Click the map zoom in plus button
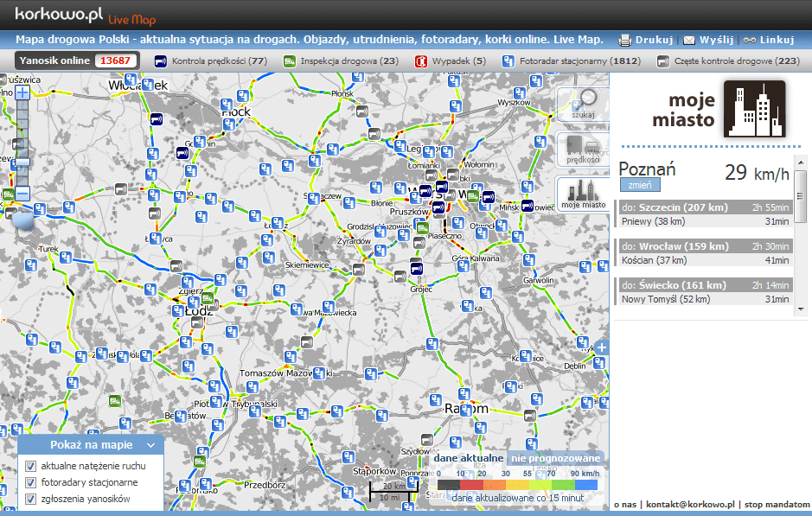Screen dimensions: 812x516 tap(22, 92)
